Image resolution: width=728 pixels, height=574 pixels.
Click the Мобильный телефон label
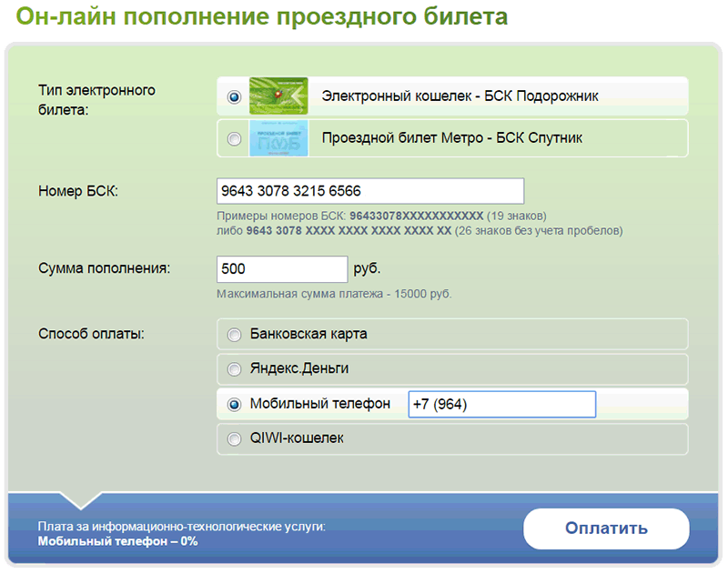320,404
